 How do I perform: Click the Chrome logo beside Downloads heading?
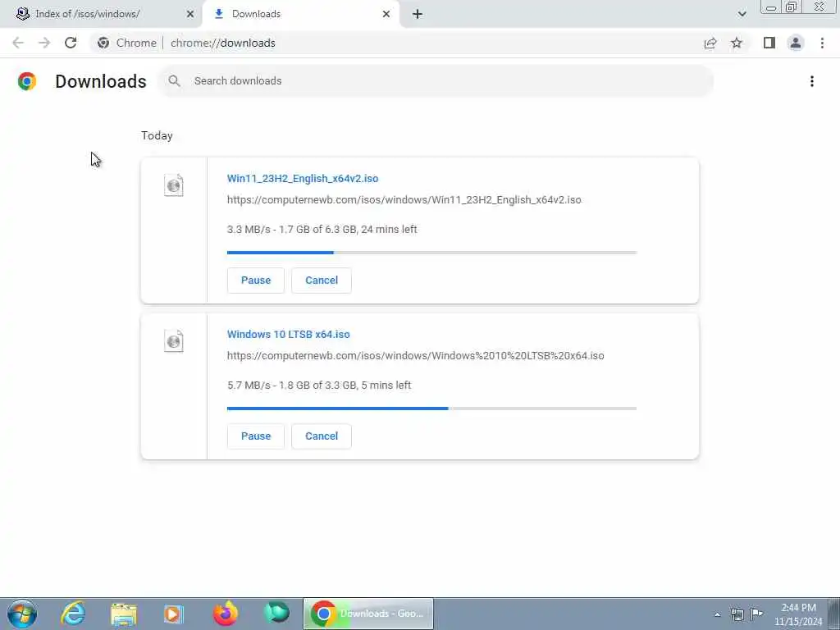27,81
